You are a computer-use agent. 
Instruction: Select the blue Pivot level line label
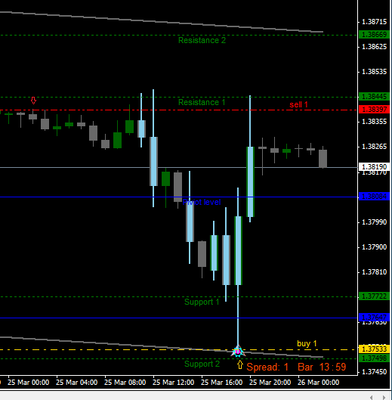pos(201,202)
